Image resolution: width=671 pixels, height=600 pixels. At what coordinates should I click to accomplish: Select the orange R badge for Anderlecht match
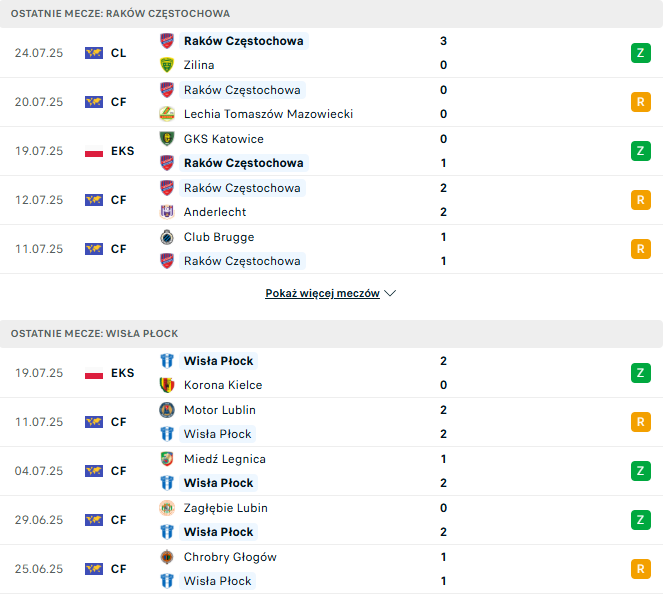(641, 200)
